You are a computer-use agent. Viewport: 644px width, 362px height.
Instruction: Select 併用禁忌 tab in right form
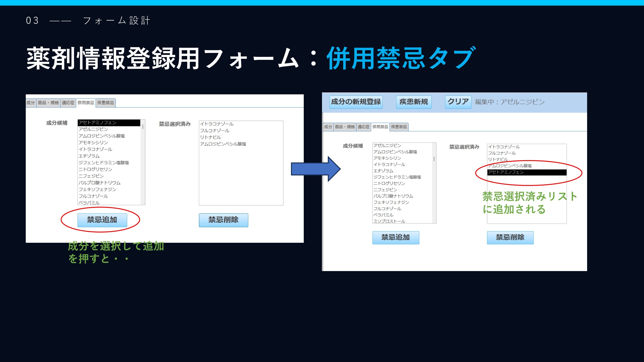tap(380, 127)
